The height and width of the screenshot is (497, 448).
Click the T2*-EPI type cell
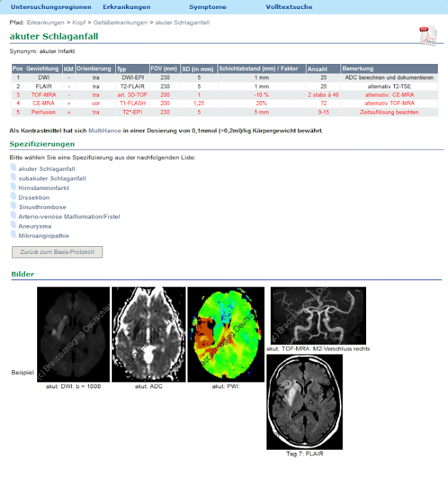point(132,112)
